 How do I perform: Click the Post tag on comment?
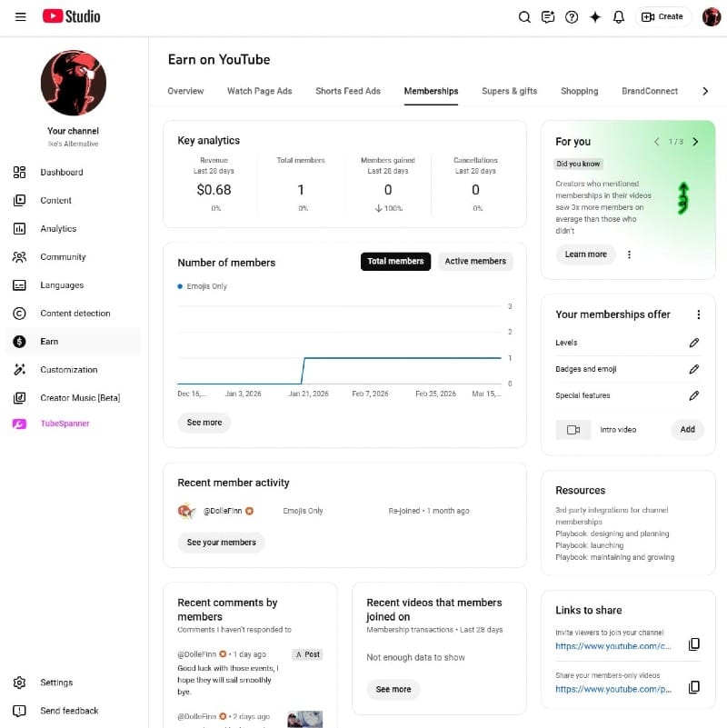pos(307,654)
